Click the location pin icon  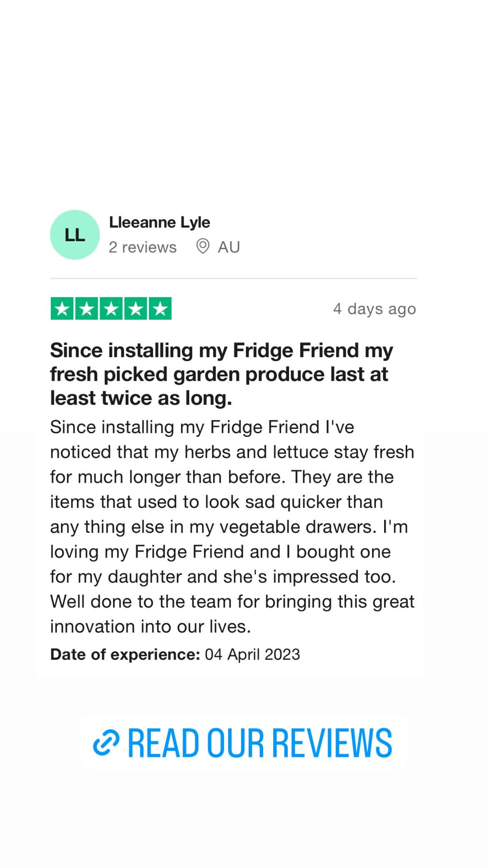coord(203,246)
